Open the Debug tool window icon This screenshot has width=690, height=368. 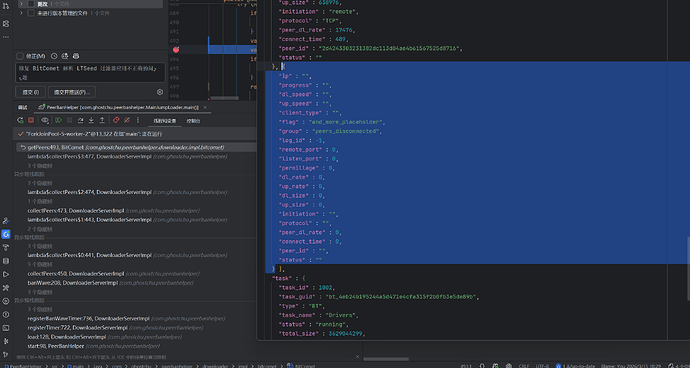6,234
